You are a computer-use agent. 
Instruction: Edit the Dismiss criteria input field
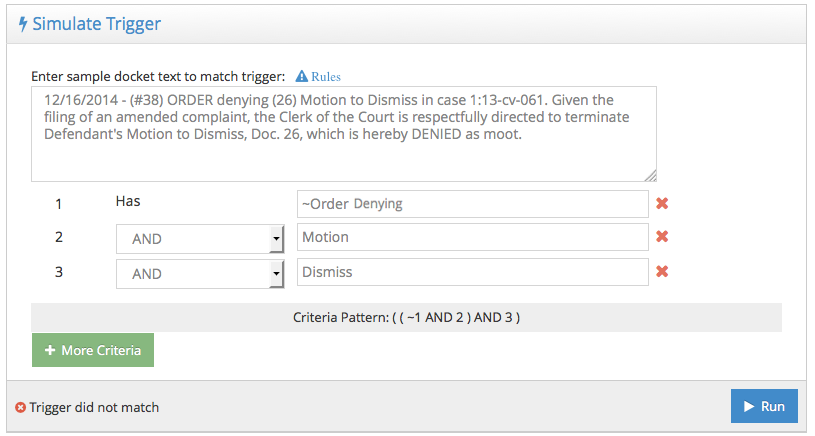[472, 272]
